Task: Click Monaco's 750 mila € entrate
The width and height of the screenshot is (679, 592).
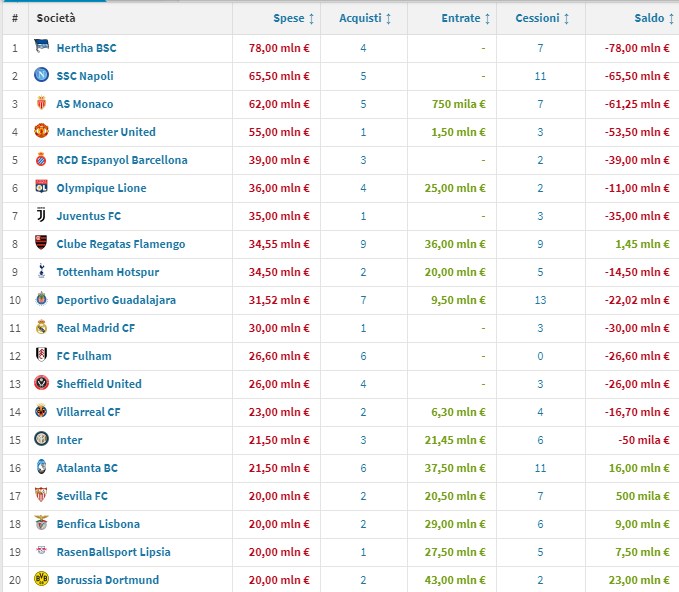Action: pyautogui.click(x=459, y=104)
